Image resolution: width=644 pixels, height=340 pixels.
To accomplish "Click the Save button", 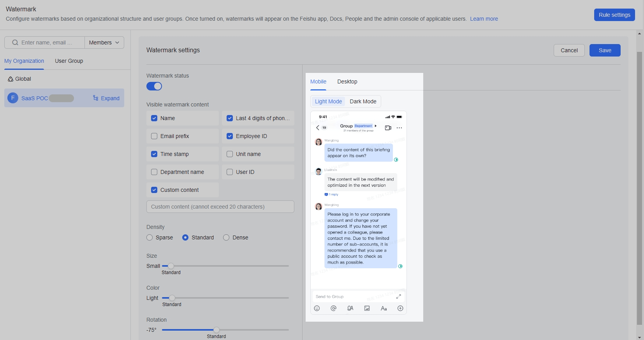I will click(605, 50).
